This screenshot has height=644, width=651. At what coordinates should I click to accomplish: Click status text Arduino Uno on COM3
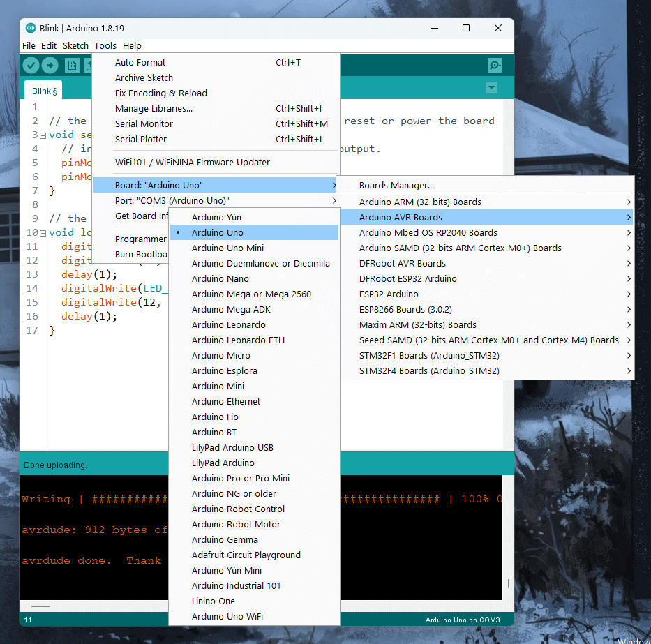[463, 620]
